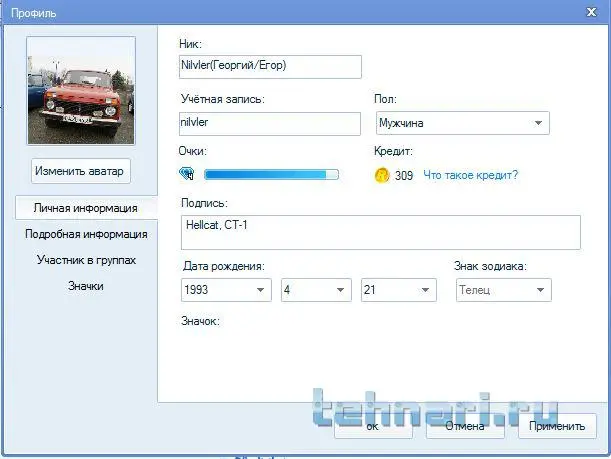The image size is (611, 459).
Task: Focus the Учётная запись field
Action: [270, 124]
